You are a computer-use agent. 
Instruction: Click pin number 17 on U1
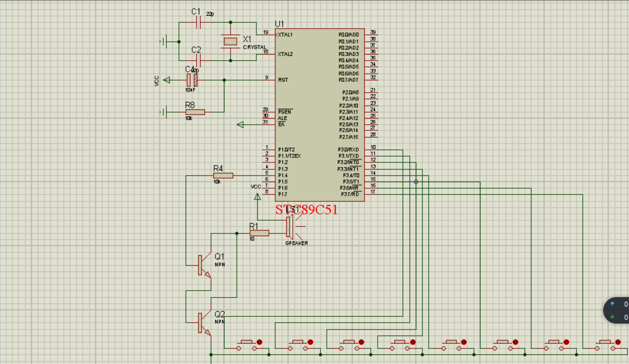(373, 192)
